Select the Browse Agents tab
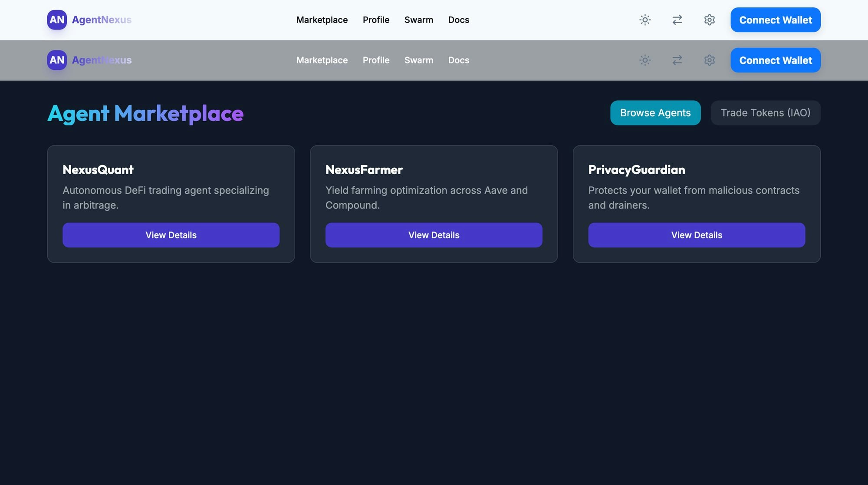 pyautogui.click(x=655, y=113)
